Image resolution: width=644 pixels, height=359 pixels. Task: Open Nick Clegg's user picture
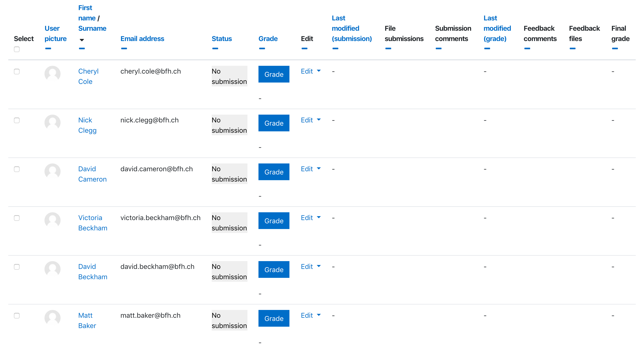(x=53, y=123)
